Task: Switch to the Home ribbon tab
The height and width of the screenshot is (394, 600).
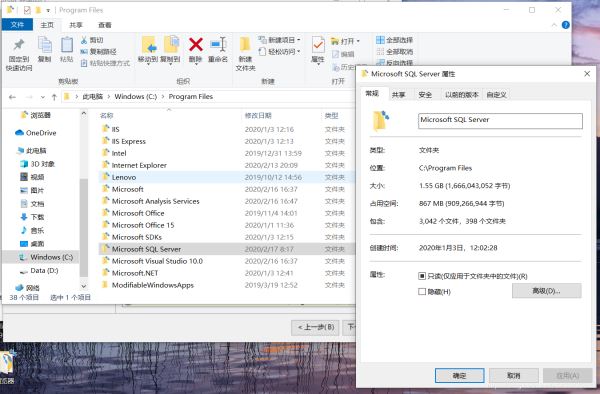Action: 47,25
